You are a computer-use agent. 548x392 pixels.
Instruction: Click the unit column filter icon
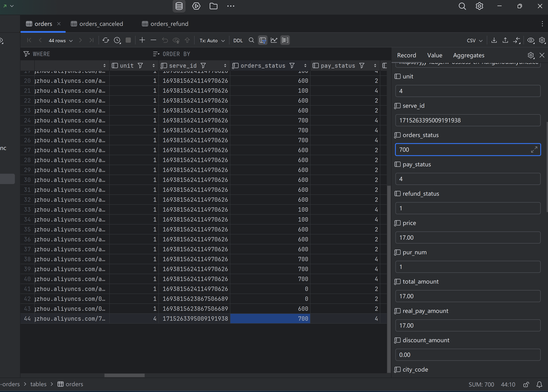(140, 66)
